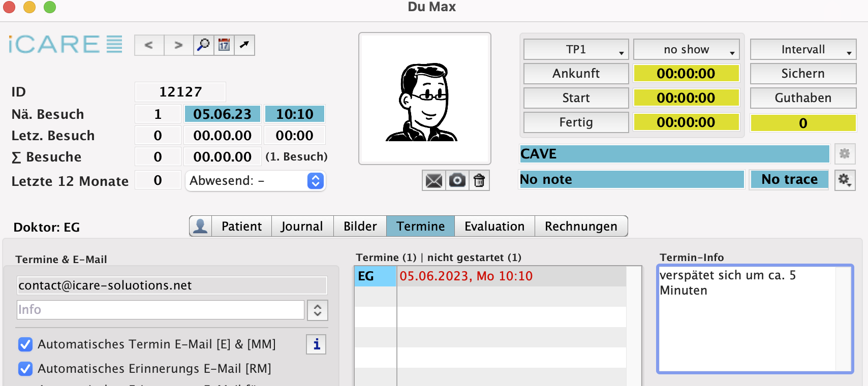Click the camera icon under patient photo
The image size is (868, 386).
click(457, 181)
